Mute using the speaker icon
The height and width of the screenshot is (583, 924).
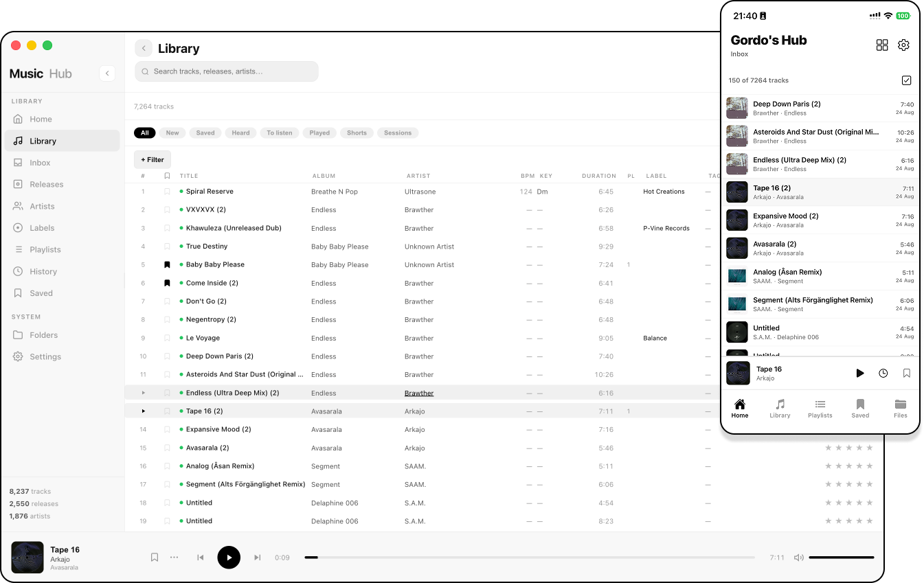pos(798,558)
